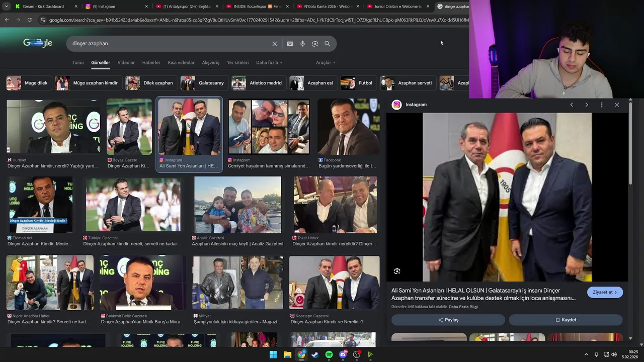Start voice search with the microphone icon

(x=302, y=44)
